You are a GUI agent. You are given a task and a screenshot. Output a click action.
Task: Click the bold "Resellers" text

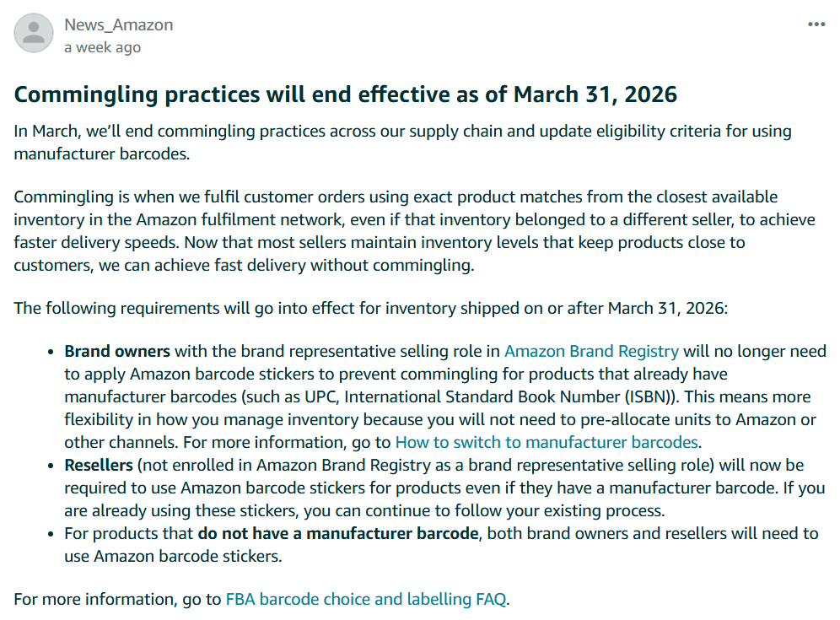99,466
